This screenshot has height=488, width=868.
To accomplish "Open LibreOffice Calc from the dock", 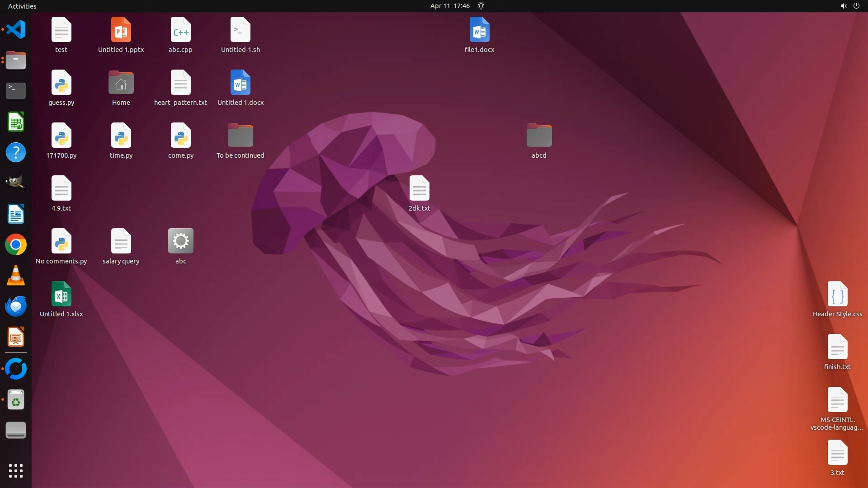I will click(x=16, y=122).
